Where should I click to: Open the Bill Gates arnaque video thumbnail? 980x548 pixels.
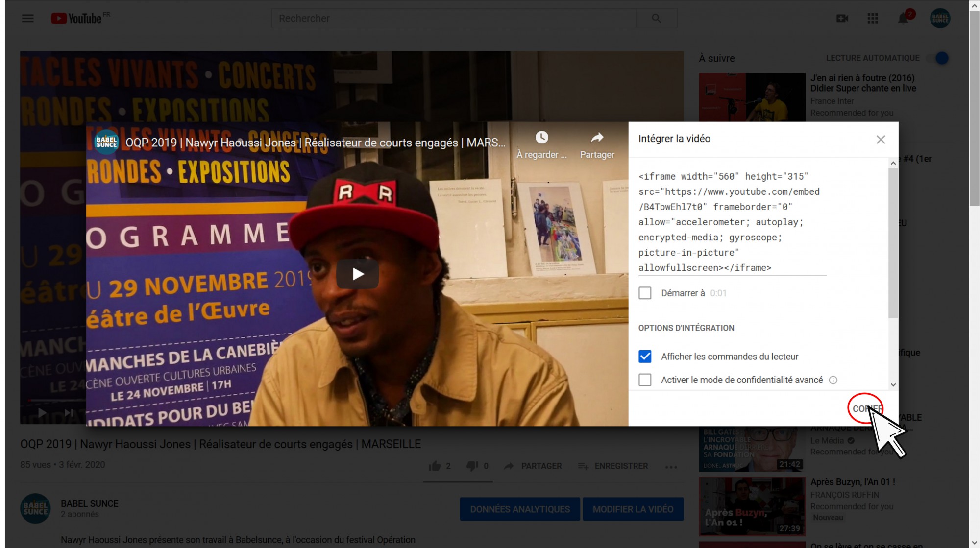click(752, 449)
